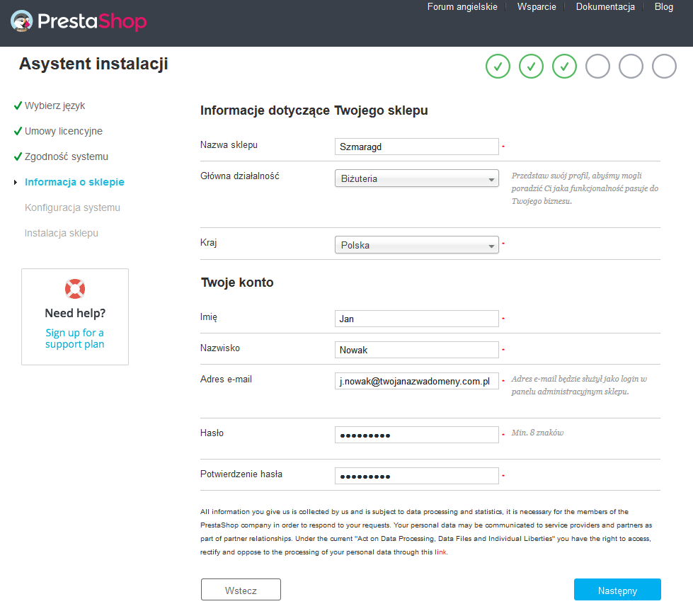Click the PrestaShop logo
This screenshot has height=616, width=693.
[79, 21]
